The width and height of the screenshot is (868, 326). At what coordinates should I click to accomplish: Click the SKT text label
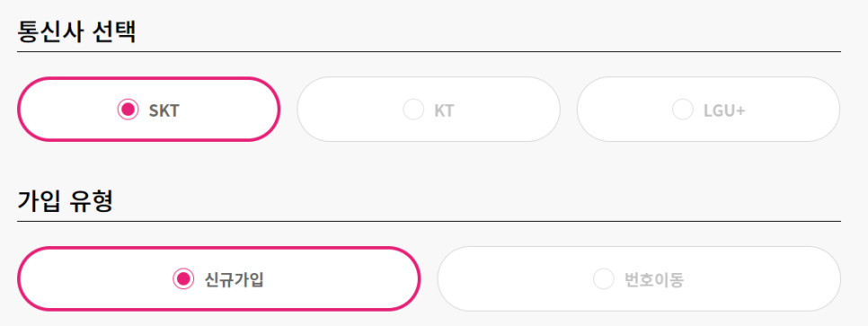pyautogui.click(x=164, y=110)
